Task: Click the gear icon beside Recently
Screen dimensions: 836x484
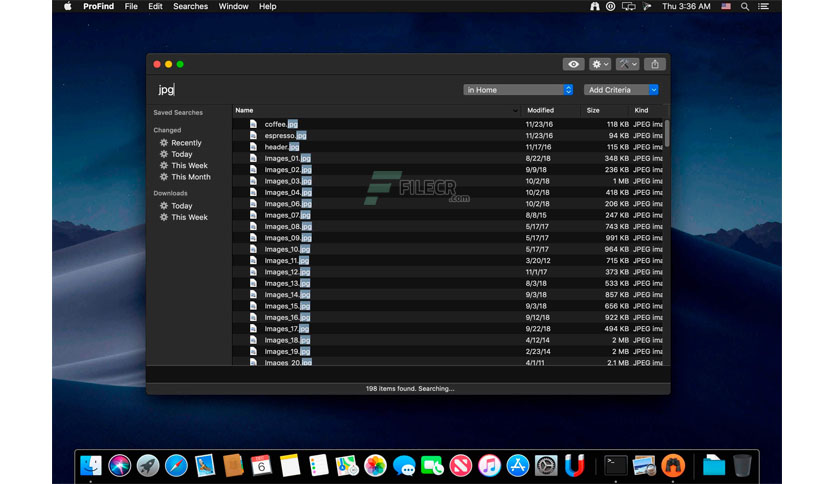Action: point(164,143)
